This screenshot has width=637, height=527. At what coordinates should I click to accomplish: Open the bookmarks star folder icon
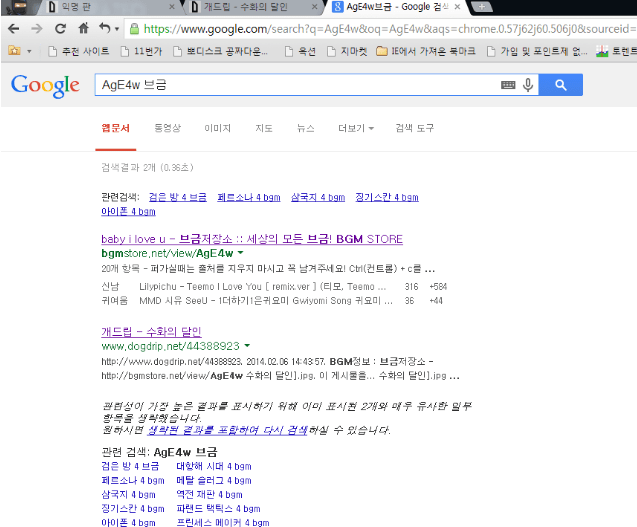coord(15,51)
